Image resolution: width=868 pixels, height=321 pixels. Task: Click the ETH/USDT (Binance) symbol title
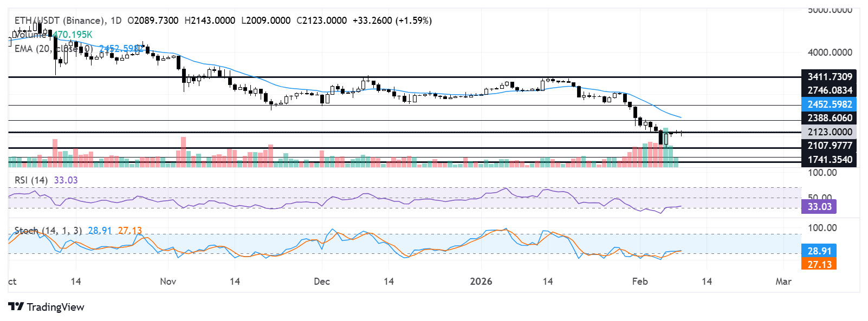click(x=60, y=21)
